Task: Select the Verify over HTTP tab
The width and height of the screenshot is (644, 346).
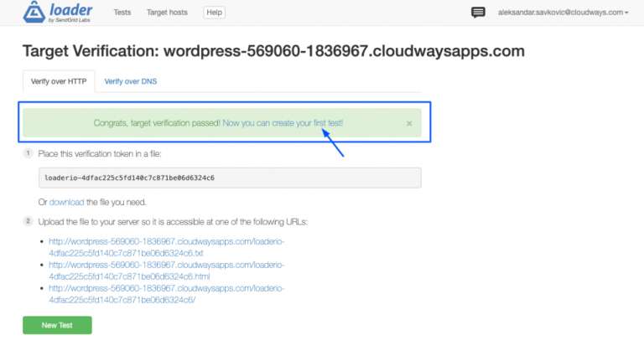Action: pos(59,81)
